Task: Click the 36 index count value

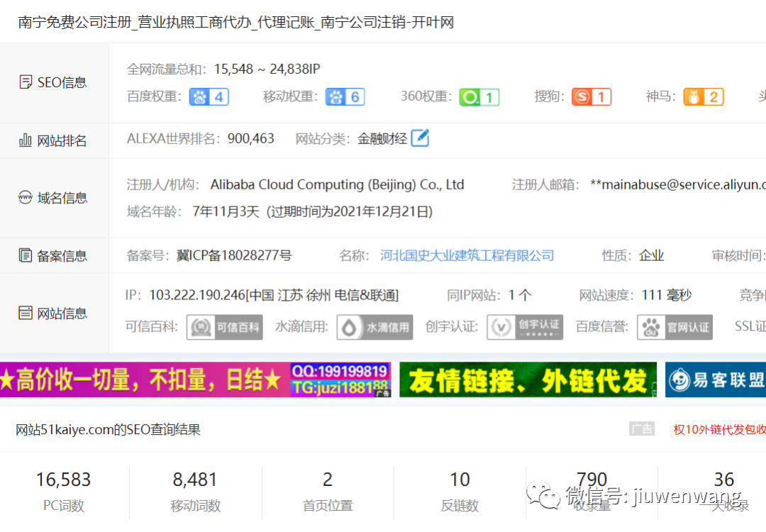Action: (x=724, y=480)
